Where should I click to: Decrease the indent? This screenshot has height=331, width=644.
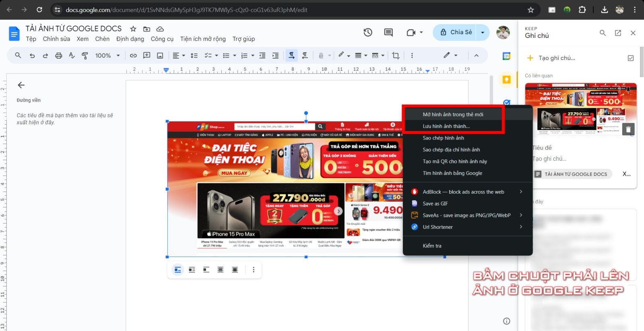[x=262, y=56]
